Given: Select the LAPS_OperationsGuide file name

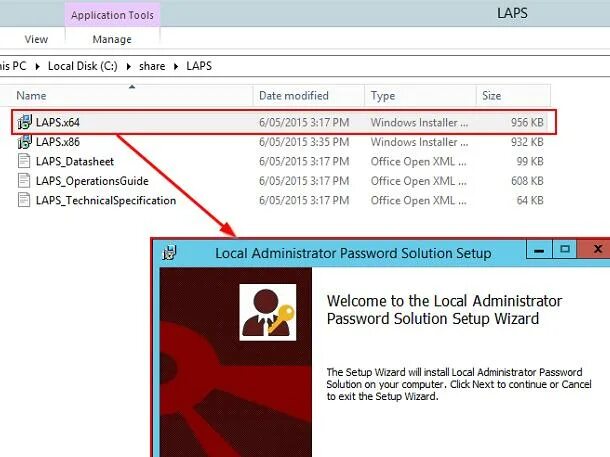Looking at the screenshot, I should pos(92,181).
